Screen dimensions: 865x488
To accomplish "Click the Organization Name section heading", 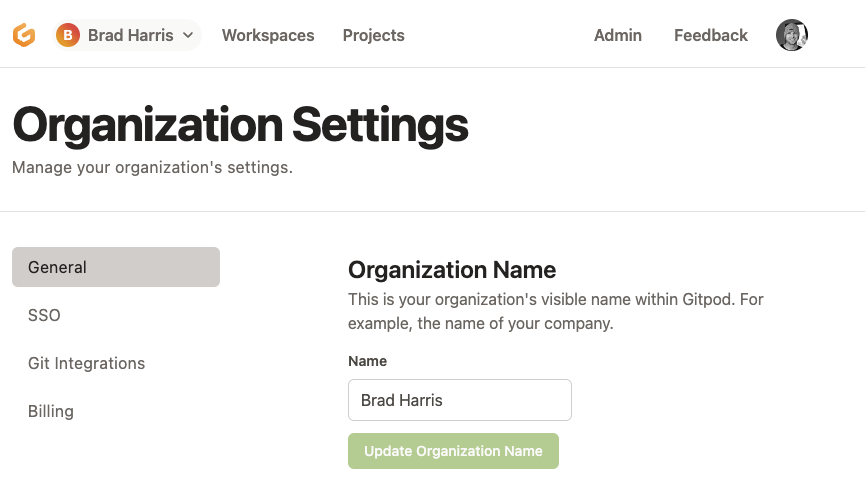I will pos(452,270).
